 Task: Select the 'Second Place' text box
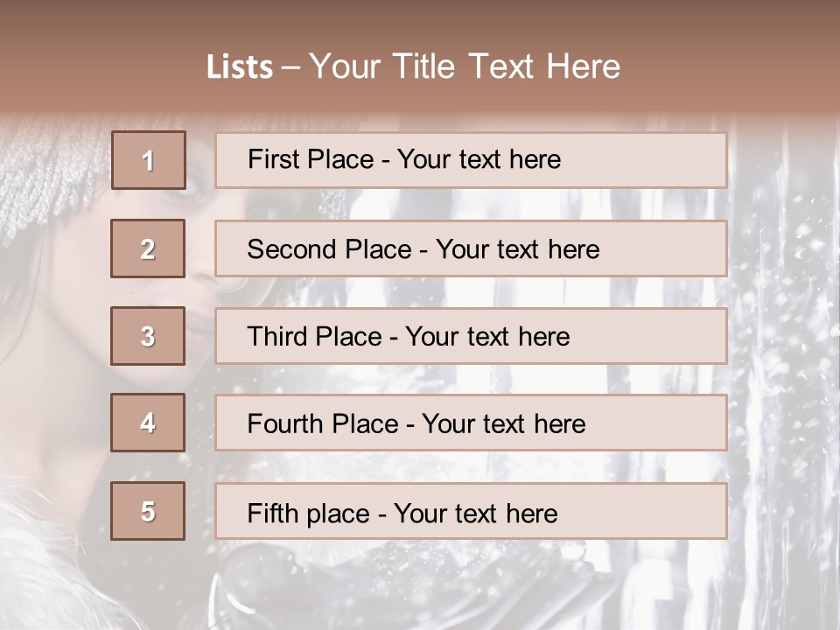pos(471,248)
